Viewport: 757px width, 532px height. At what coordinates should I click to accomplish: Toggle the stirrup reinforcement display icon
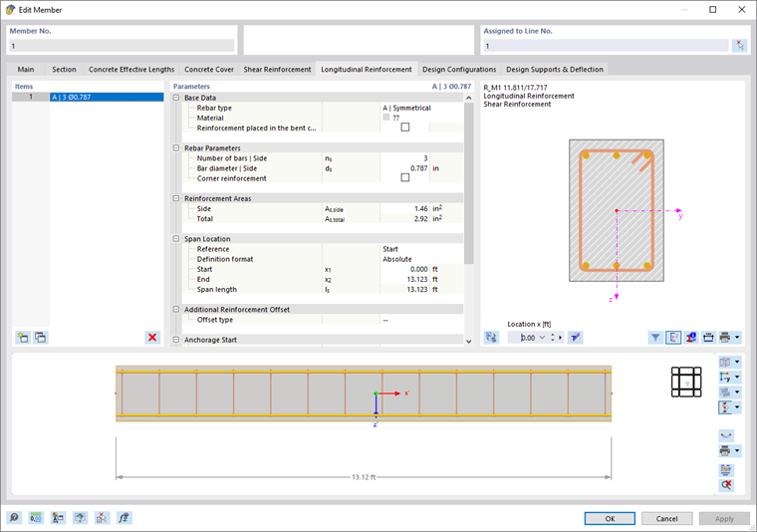click(x=725, y=407)
